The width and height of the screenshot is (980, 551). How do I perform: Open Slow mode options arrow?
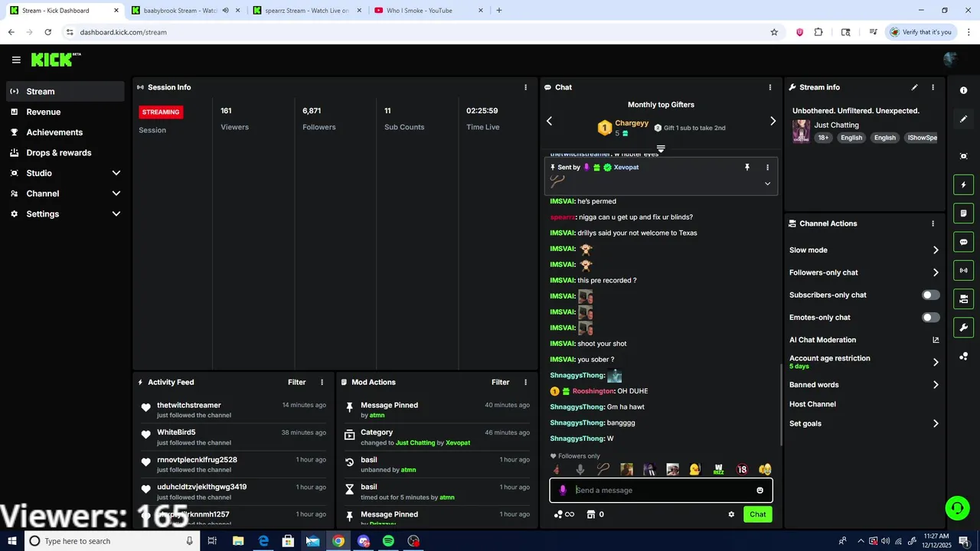(x=936, y=250)
